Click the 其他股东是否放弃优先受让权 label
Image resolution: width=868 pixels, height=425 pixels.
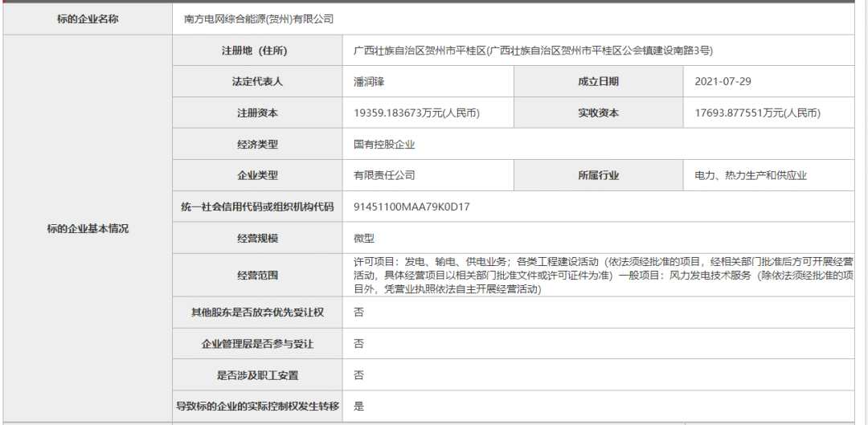[x=257, y=312]
